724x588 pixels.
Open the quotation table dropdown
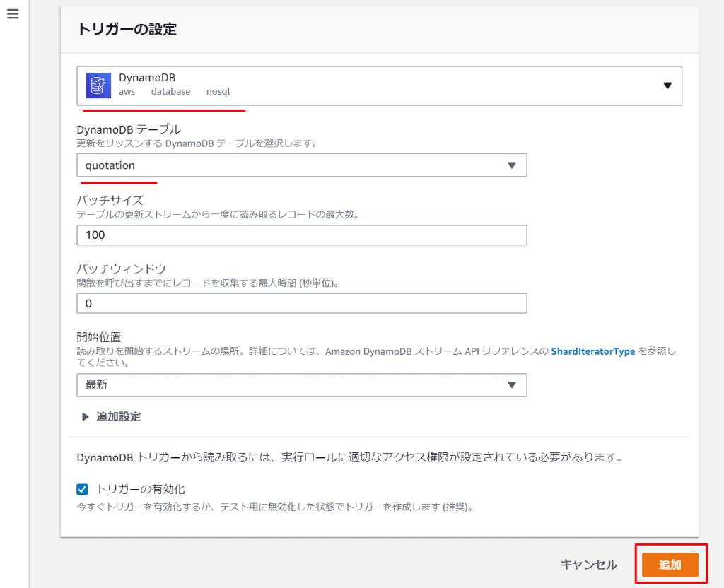point(301,165)
